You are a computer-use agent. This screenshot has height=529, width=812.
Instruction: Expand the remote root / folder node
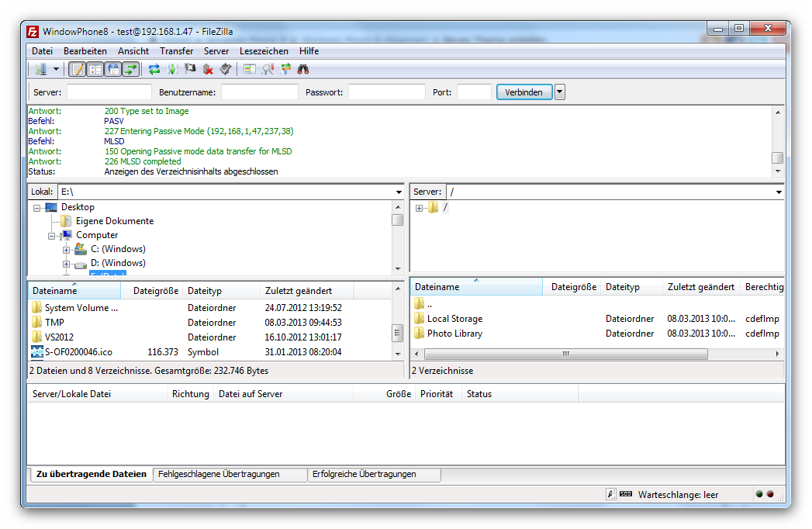[x=419, y=208]
